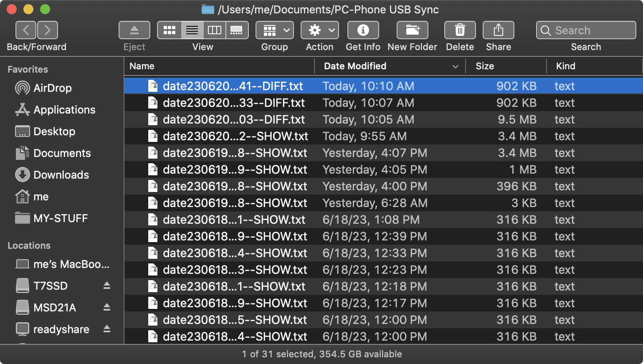Switch to gallery view

click(x=237, y=30)
